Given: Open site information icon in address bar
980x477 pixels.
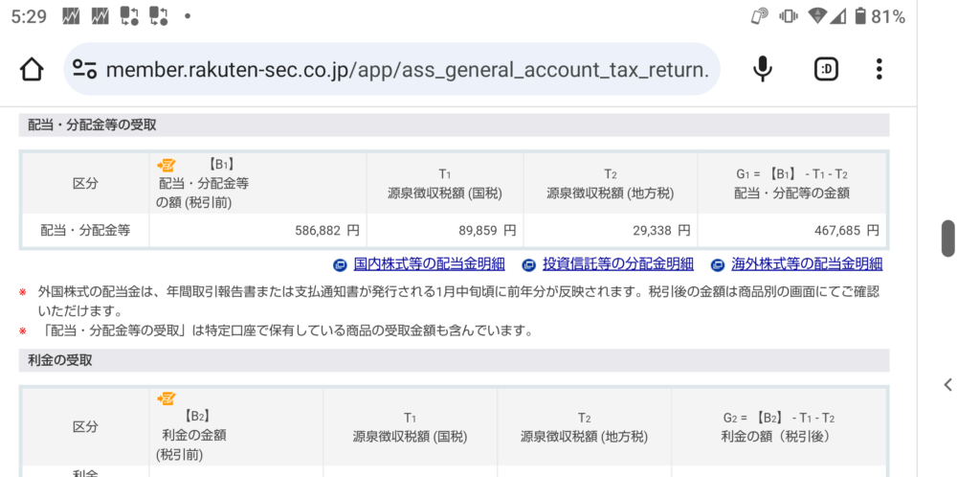Looking at the screenshot, I should pos(85,69).
